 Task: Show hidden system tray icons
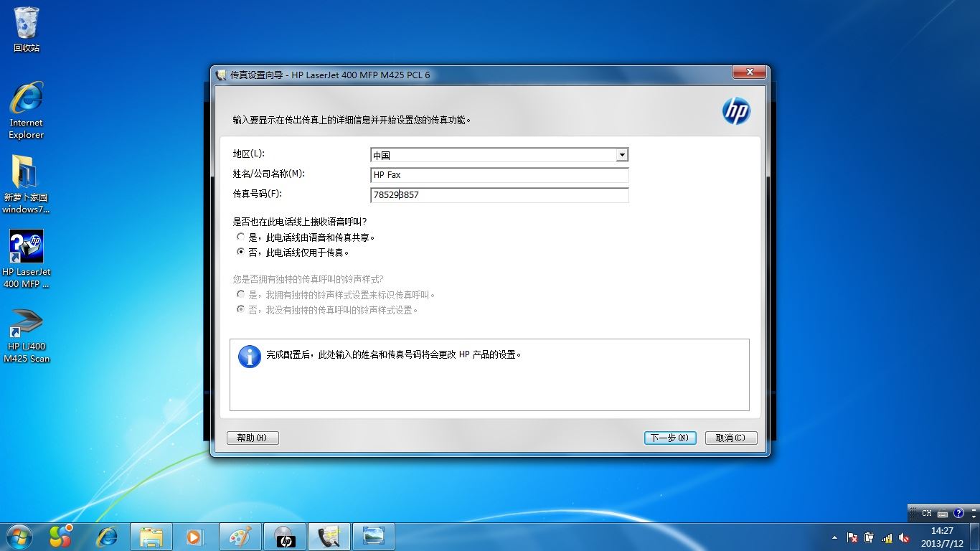[x=834, y=537]
